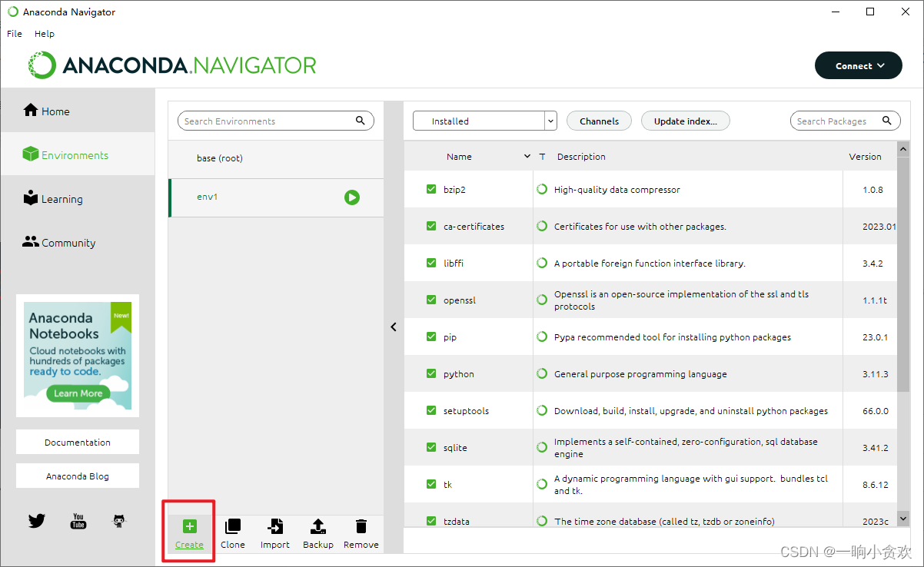Click the Anaconda Navigator logo
The image size is (924, 567).
[172, 65]
